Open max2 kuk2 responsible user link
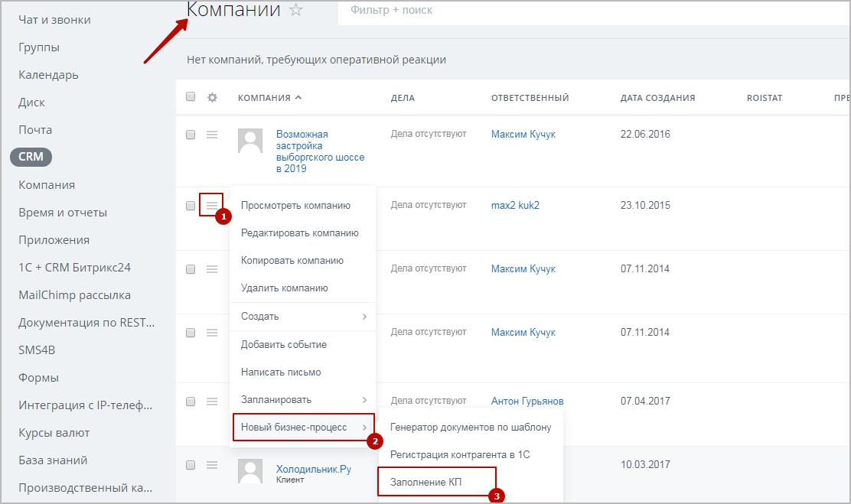 click(x=515, y=206)
